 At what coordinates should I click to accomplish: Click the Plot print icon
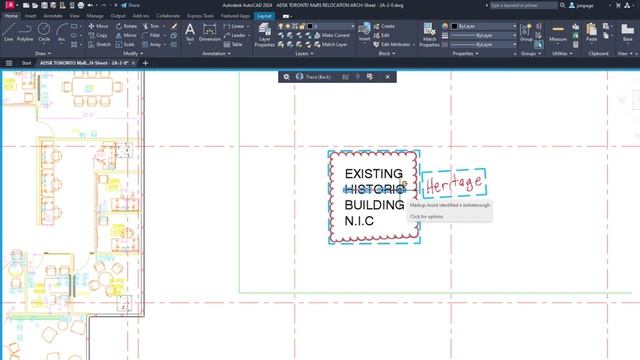coord(81,5)
